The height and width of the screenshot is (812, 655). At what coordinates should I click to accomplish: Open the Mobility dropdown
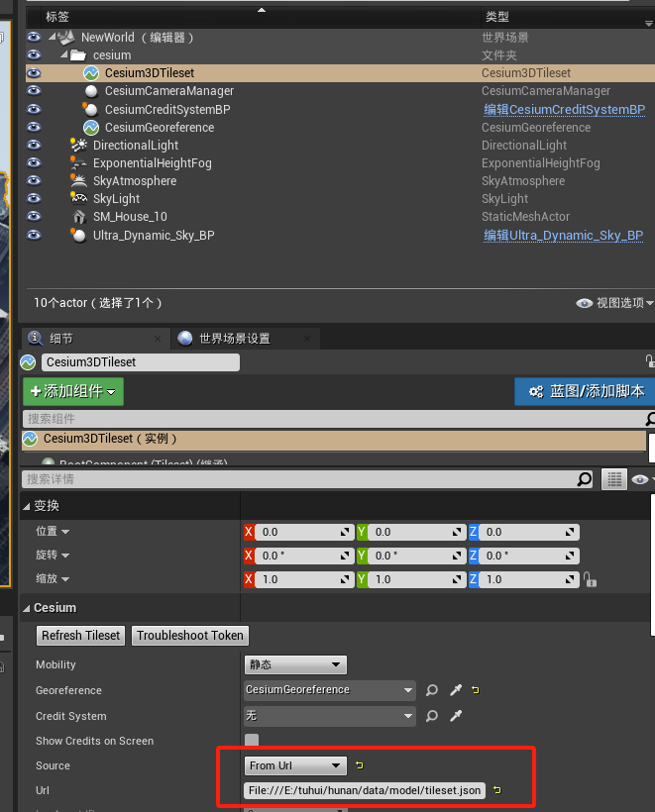pyautogui.click(x=295, y=664)
